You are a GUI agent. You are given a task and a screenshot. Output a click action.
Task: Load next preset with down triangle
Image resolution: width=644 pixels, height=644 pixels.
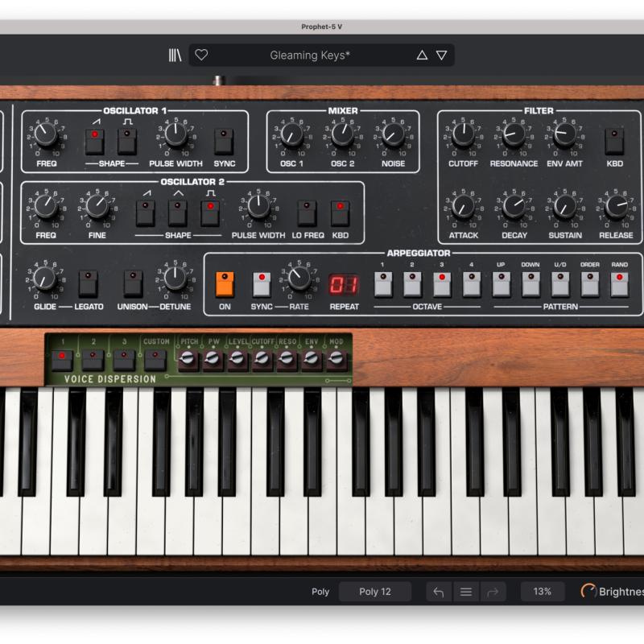441,55
